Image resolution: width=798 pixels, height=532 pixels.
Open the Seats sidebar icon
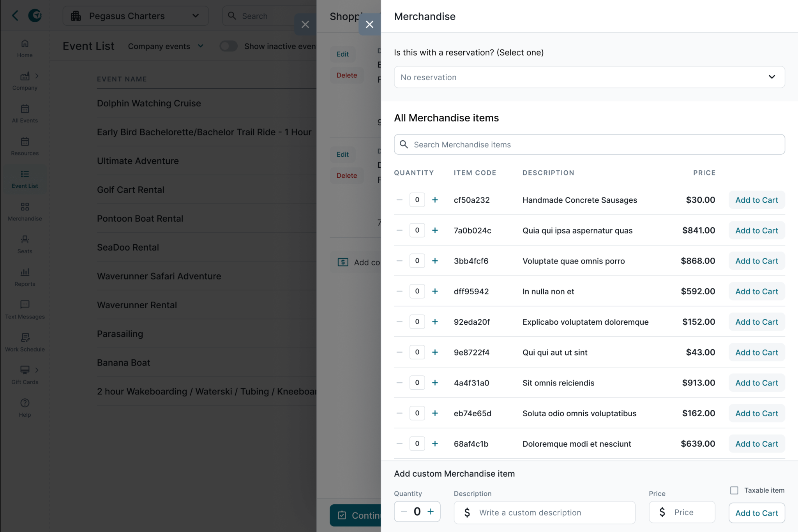[x=25, y=239]
